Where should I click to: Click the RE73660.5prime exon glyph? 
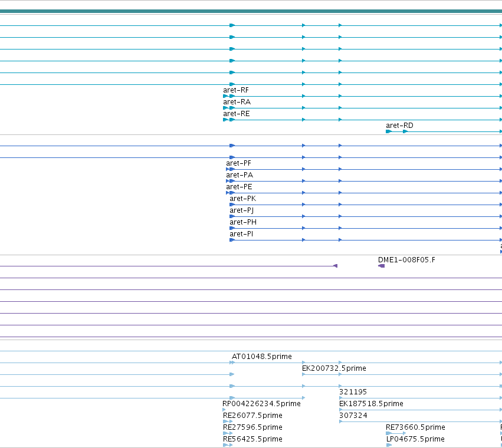point(389,433)
